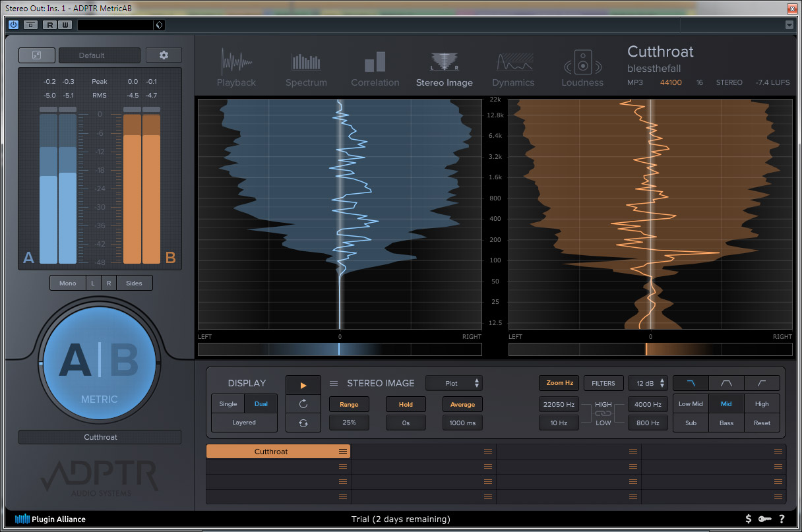Click the hamburger icon beside STEREO IMAGE

(x=334, y=383)
